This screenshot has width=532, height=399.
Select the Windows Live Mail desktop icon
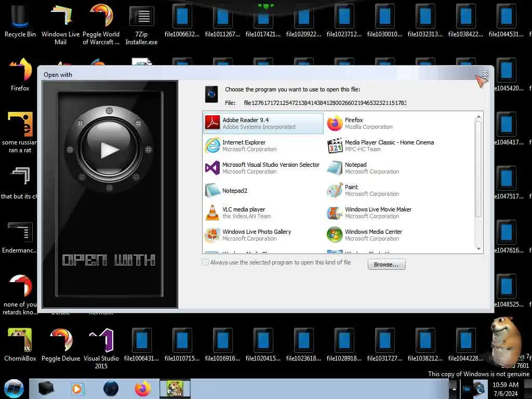(x=60, y=24)
